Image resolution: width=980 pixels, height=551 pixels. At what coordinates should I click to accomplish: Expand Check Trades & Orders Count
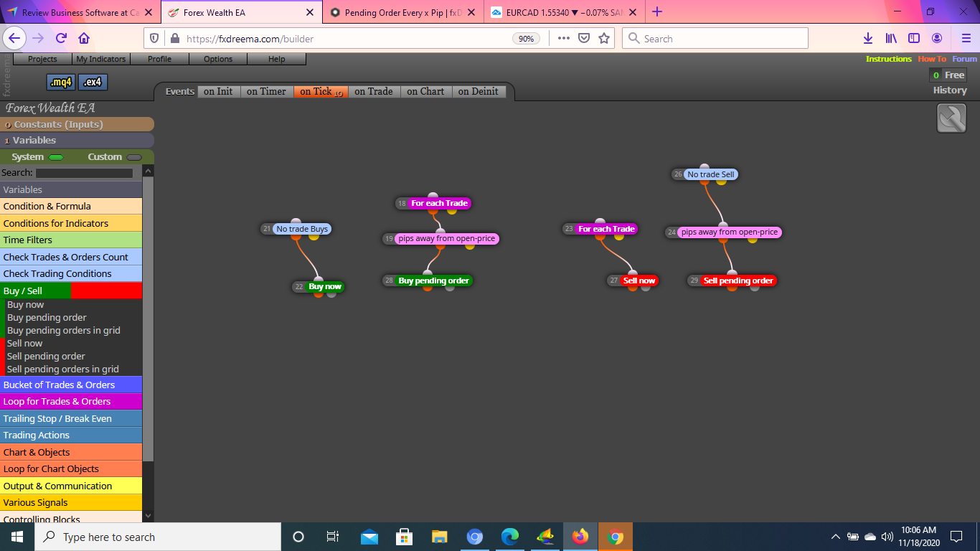point(71,257)
